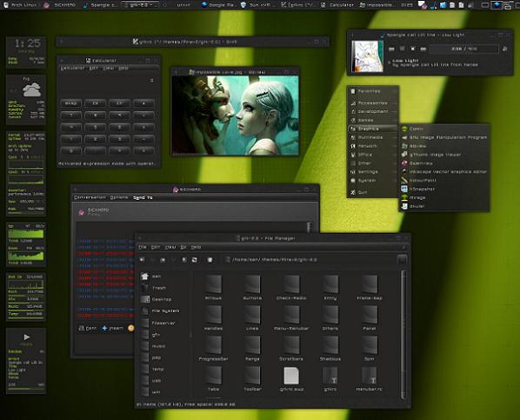Click Calculator entry in the taskbar
Image resolution: width=520 pixels, height=420 pixels.
[x=337, y=4]
